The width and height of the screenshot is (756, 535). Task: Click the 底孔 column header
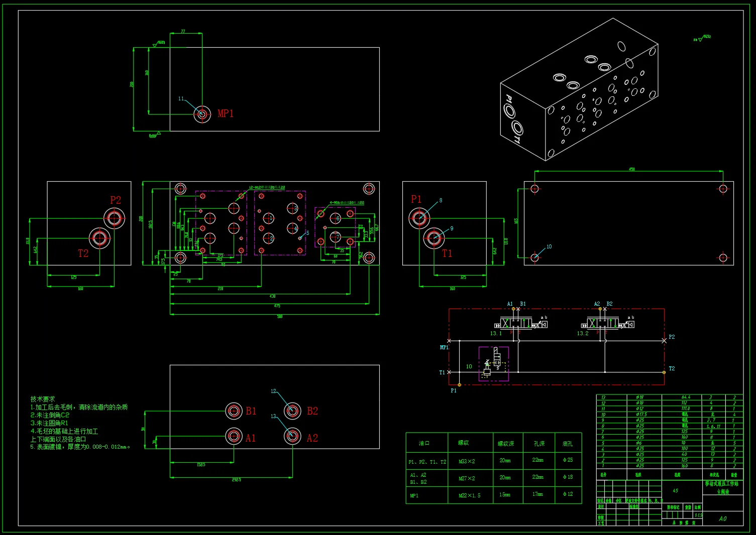tap(568, 444)
